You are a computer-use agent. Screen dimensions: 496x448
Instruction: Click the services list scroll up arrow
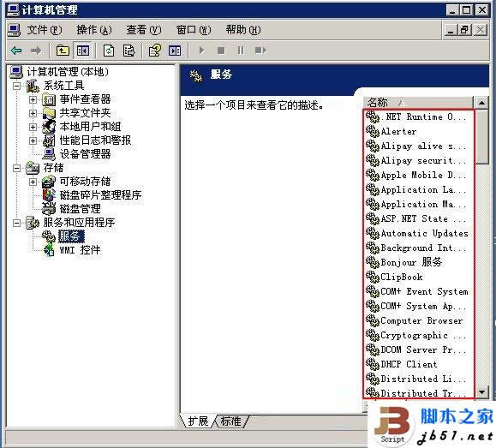click(x=481, y=103)
